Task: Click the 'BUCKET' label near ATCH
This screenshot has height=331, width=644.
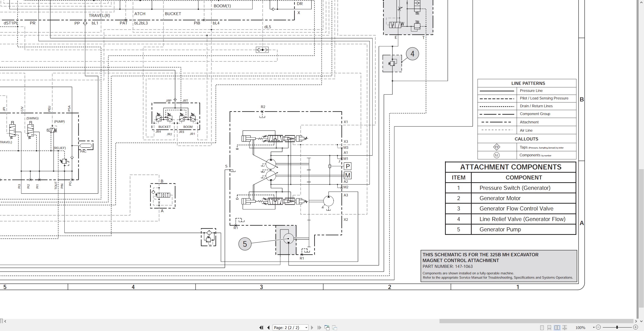Action: pyautogui.click(x=173, y=14)
